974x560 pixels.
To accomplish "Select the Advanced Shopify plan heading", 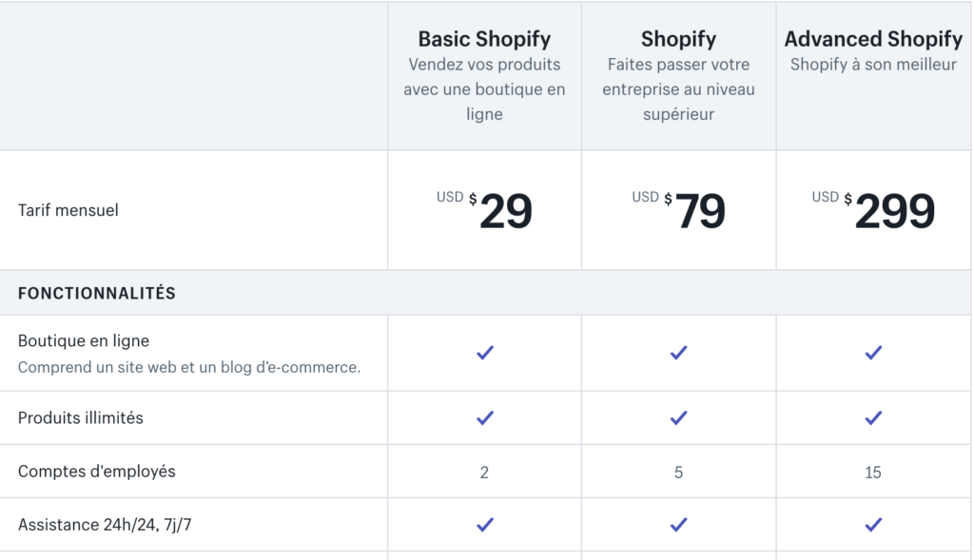I will click(873, 39).
